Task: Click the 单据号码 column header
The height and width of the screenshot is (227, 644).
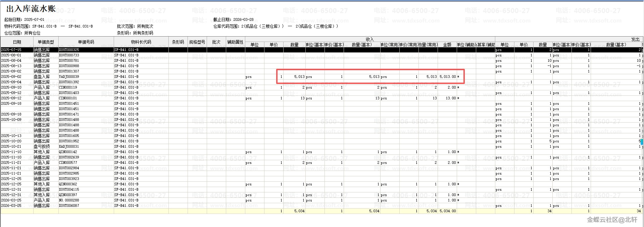Action: click(x=86, y=42)
